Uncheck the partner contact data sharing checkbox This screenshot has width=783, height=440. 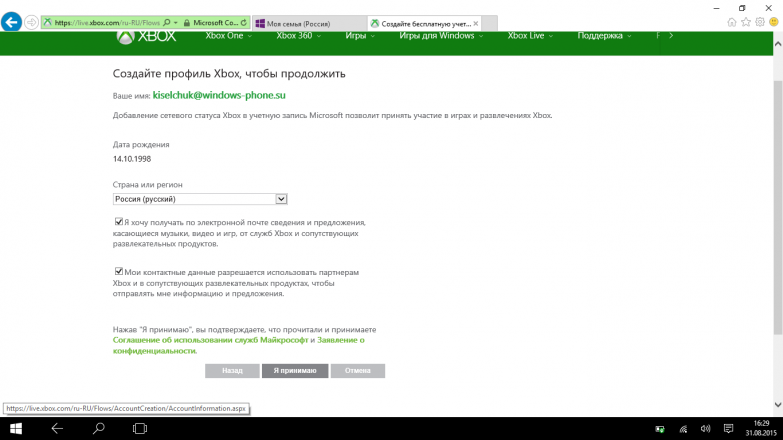pyautogui.click(x=119, y=271)
